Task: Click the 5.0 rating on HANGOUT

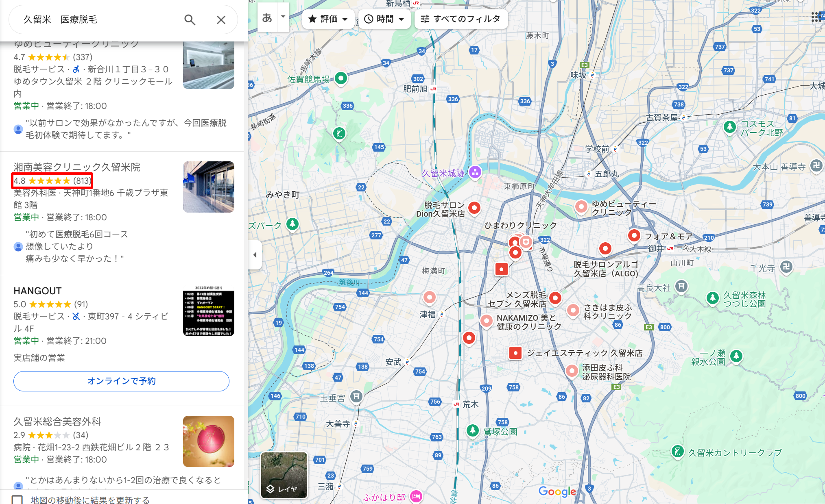Action: click(x=20, y=304)
